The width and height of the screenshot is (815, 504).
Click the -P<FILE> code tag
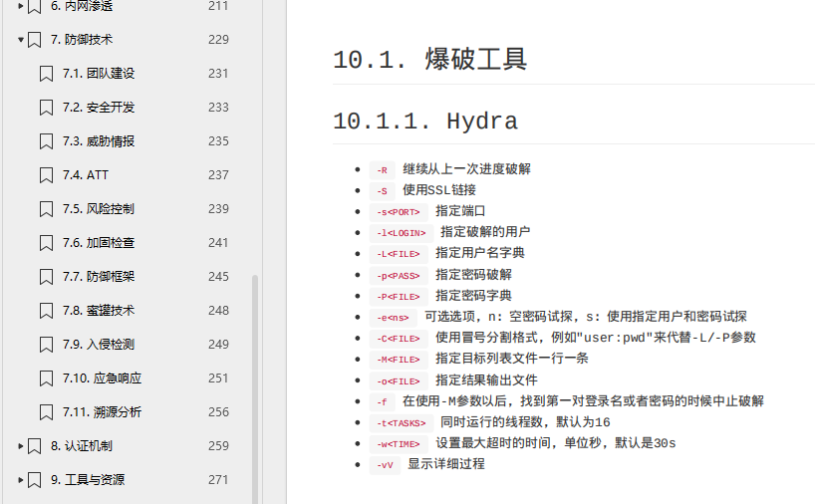click(399, 297)
